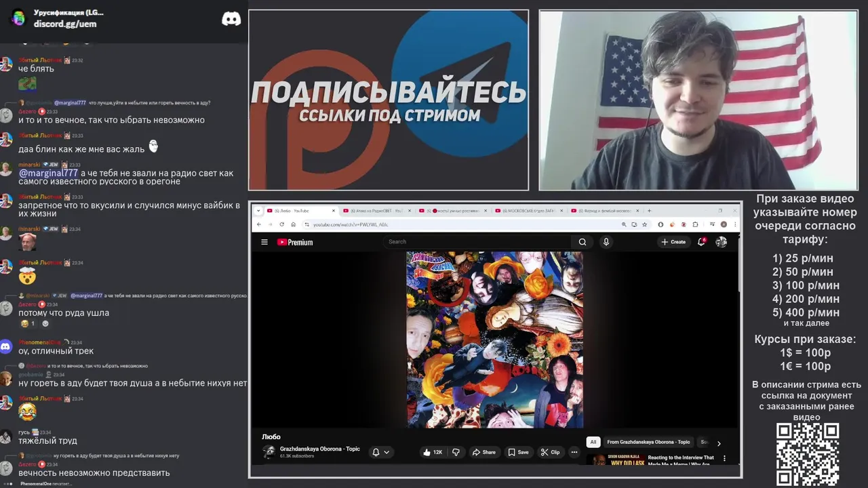
Task: Save the video to a playlist
Action: pos(519,452)
